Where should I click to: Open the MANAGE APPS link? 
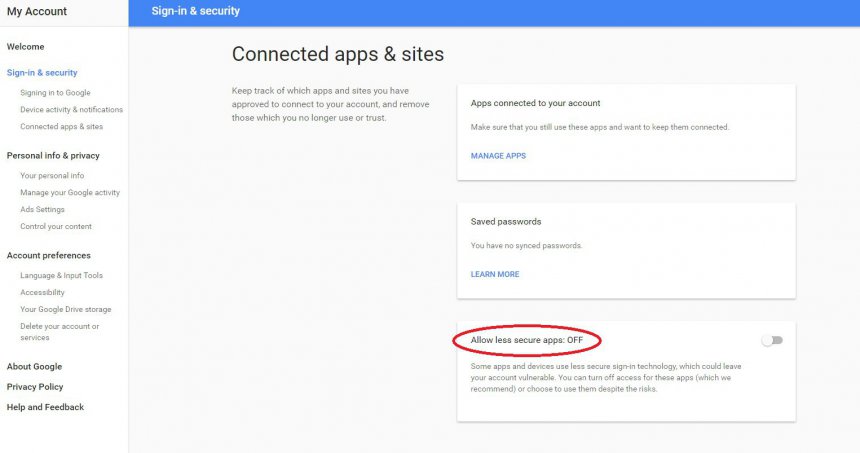point(498,156)
